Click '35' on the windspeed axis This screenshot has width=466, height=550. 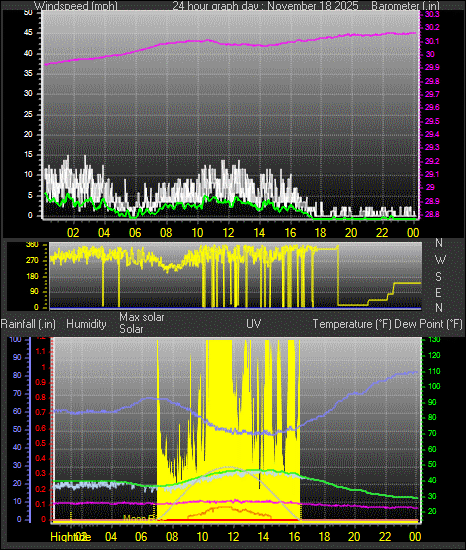point(28,73)
